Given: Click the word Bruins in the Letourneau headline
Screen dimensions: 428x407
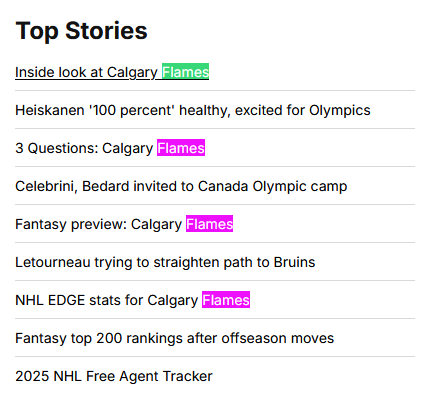Looking at the screenshot, I should tap(294, 262).
